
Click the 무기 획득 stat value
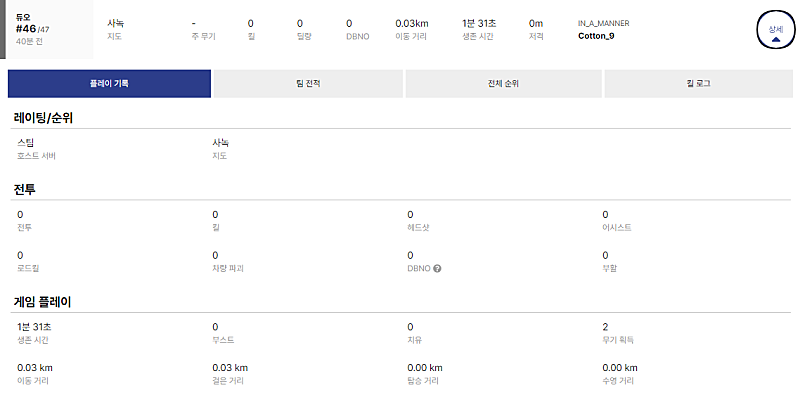coord(605,327)
